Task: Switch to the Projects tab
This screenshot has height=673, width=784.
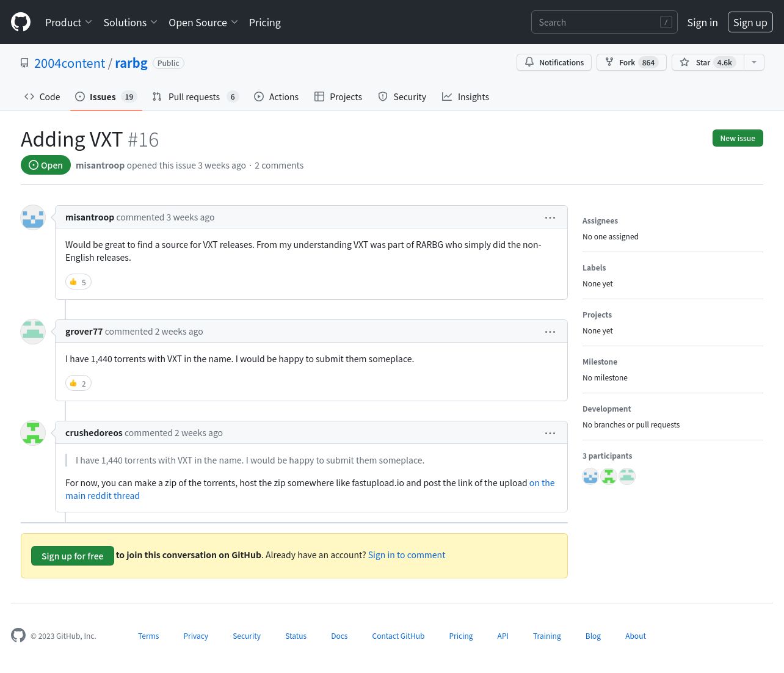Action: (x=338, y=96)
